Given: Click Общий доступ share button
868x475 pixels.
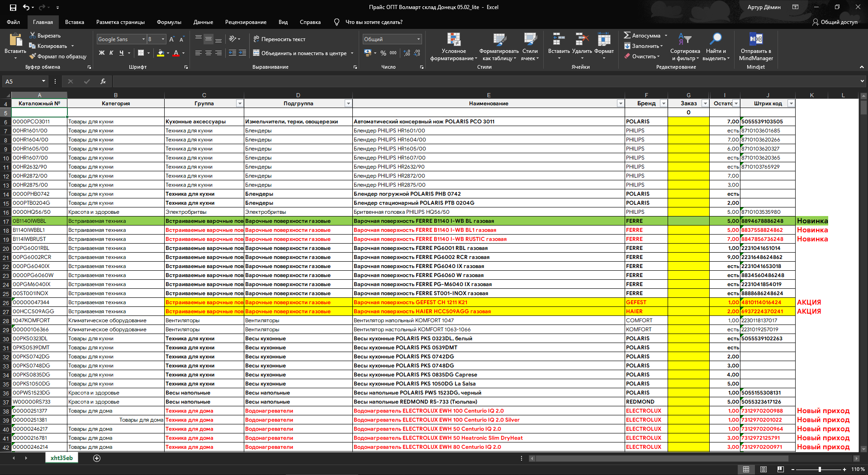Looking at the screenshot, I should pos(835,22).
